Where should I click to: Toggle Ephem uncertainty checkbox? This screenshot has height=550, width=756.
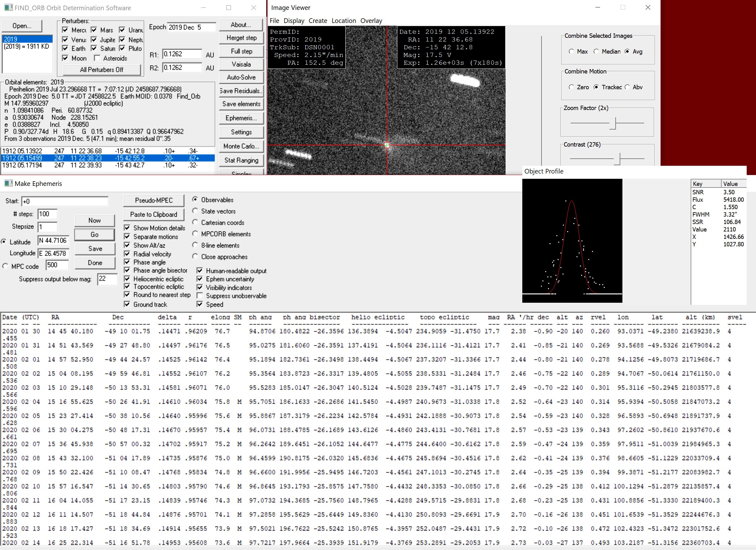coord(200,279)
